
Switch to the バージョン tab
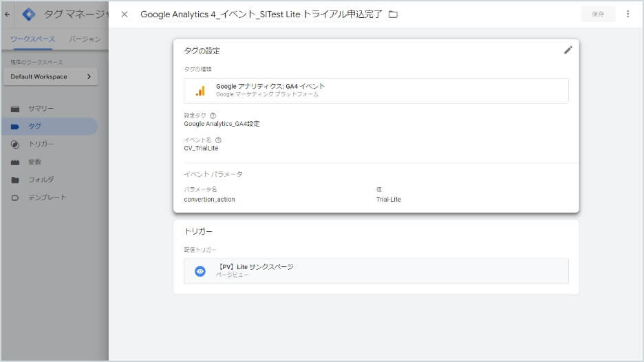pyautogui.click(x=85, y=39)
